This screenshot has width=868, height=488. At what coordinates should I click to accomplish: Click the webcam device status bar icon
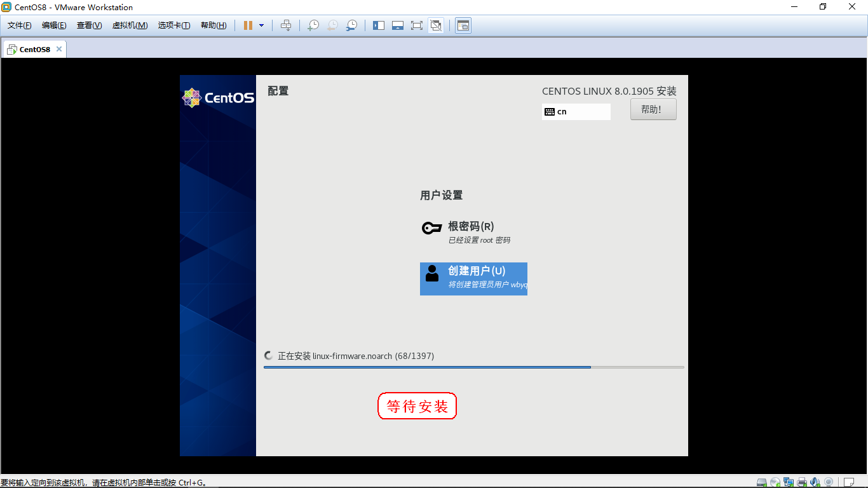(x=829, y=482)
